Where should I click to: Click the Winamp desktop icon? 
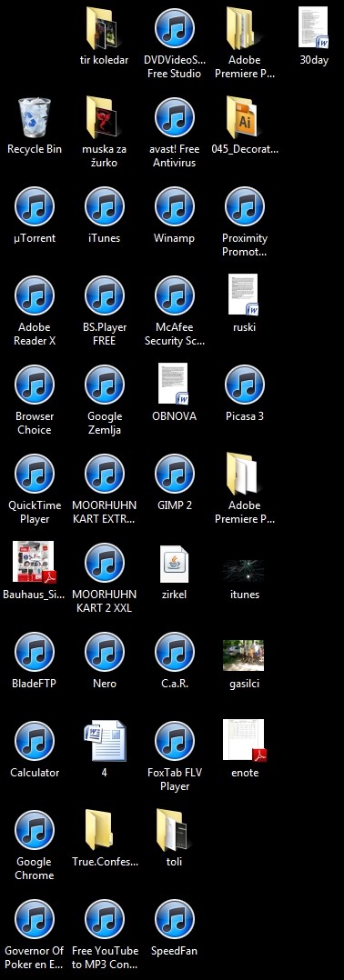175,206
